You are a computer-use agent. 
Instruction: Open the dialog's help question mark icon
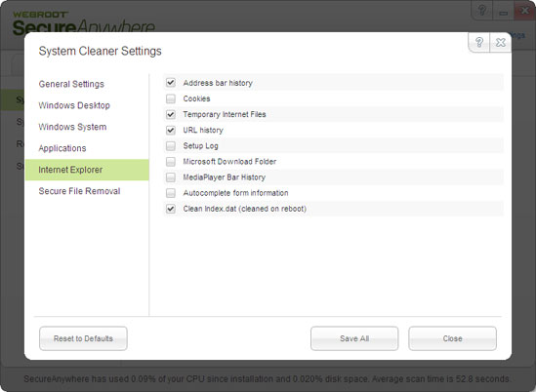click(x=479, y=42)
